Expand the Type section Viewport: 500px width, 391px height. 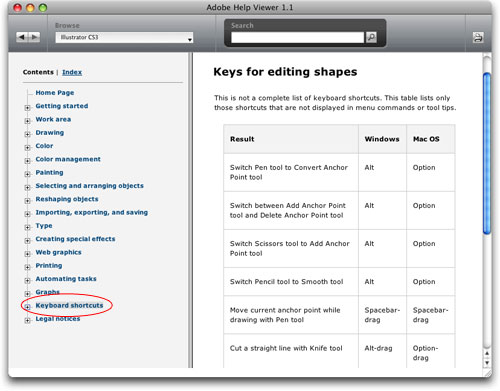[27, 227]
